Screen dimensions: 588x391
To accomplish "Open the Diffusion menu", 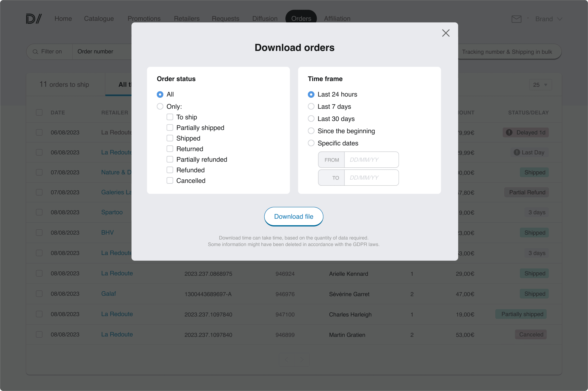I will tap(265, 19).
